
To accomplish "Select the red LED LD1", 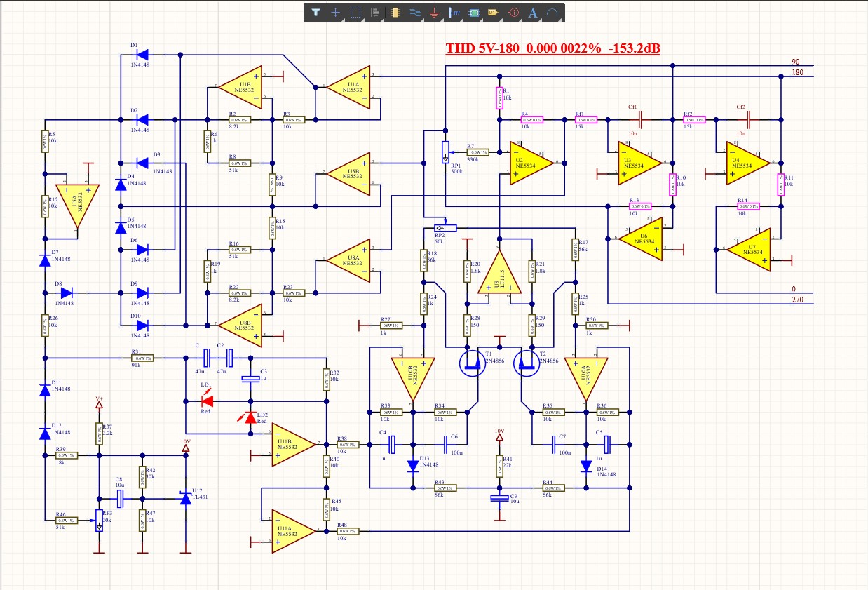I will point(207,401).
